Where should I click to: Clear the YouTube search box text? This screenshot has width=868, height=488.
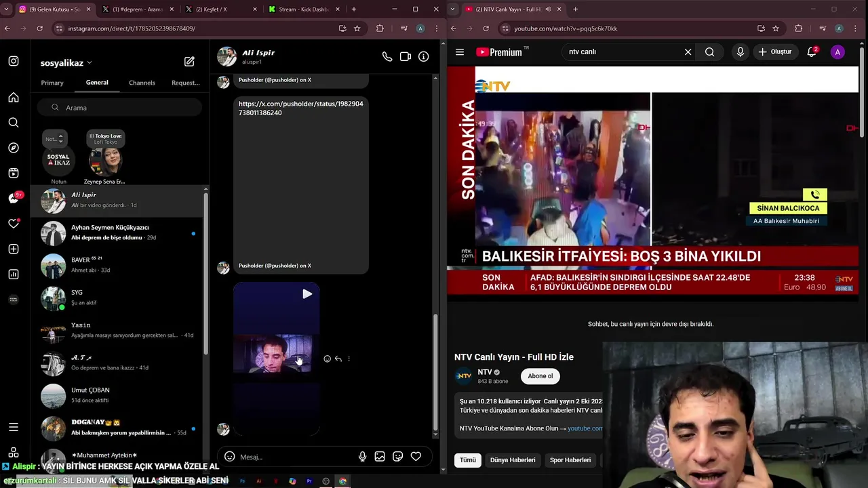coord(688,52)
